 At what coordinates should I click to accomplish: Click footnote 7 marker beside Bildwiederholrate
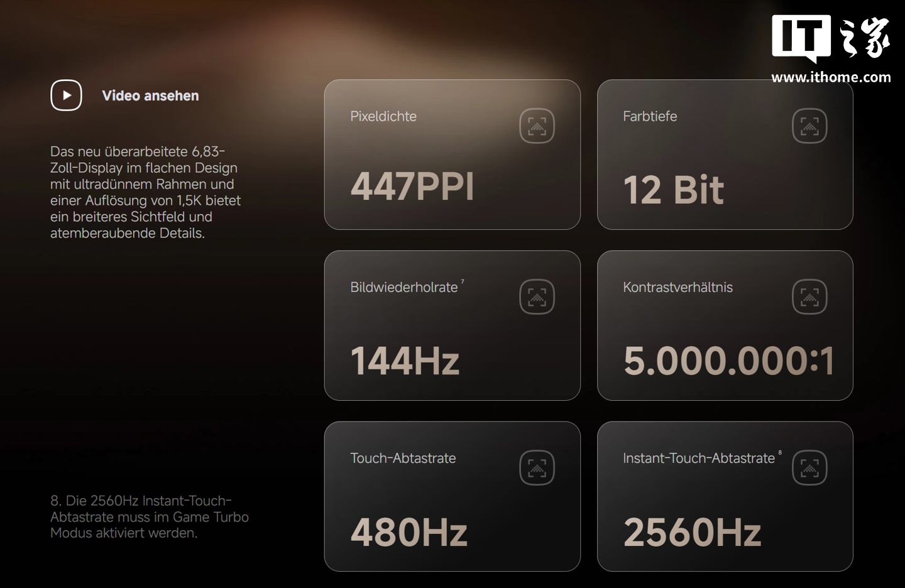click(463, 281)
